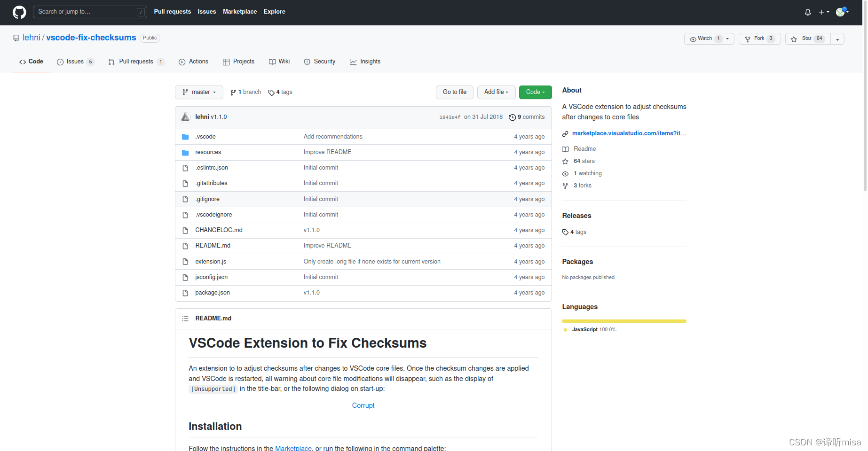Go to Marketplace in top navigation
Viewport: 868px width, 451px height.
click(240, 12)
